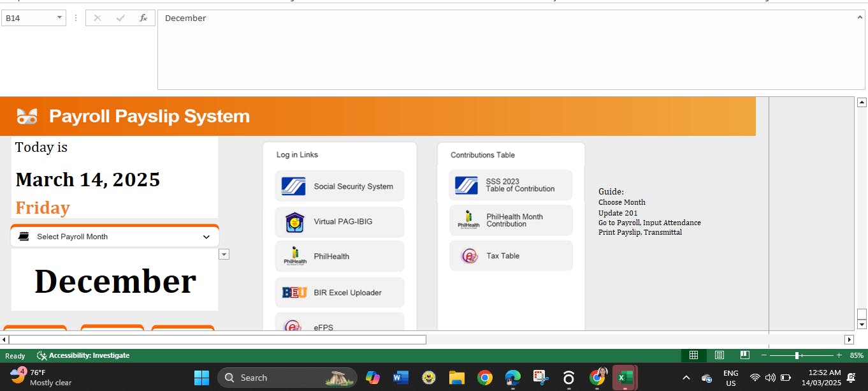
Task: Open the Name Box dropdown showing B14
Action: click(60, 18)
